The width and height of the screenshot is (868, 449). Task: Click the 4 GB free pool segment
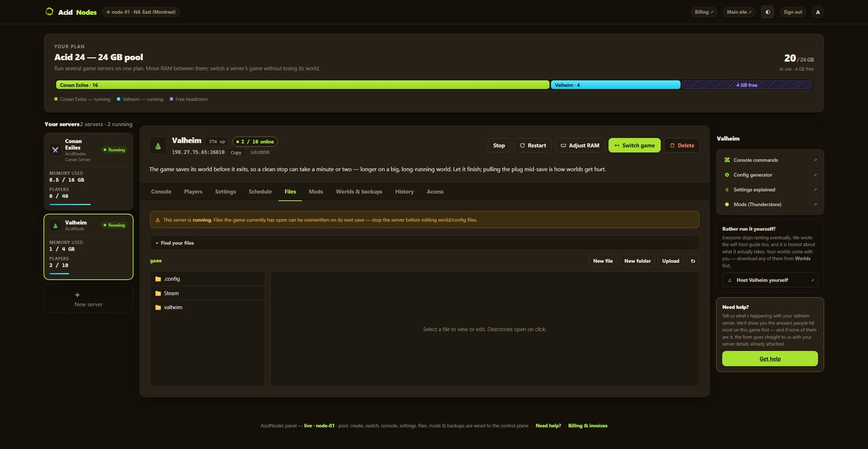click(747, 85)
